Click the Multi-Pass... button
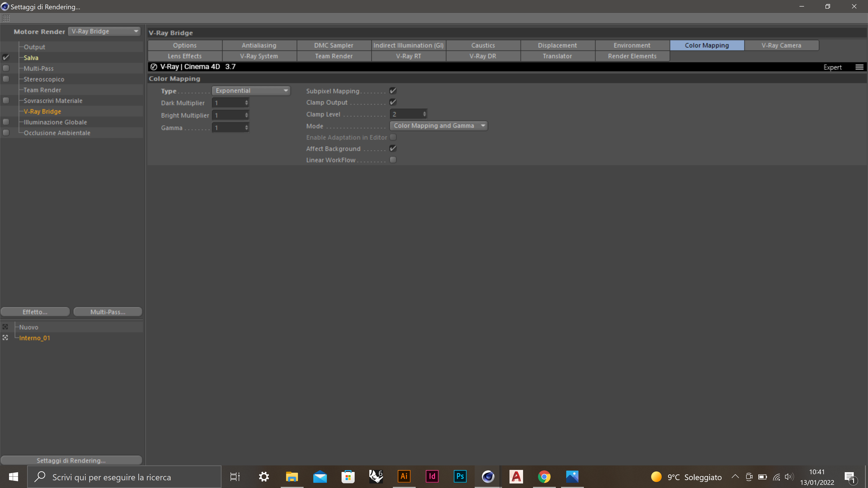This screenshot has width=868, height=488. 108,312
